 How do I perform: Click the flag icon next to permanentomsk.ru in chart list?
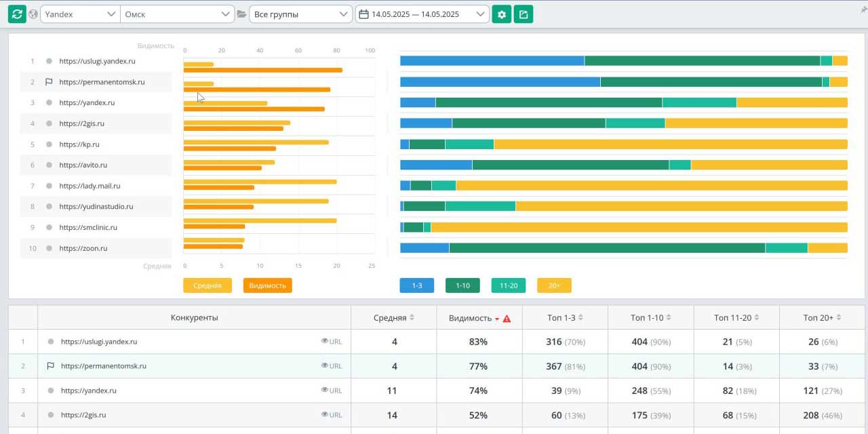[x=49, y=82]
